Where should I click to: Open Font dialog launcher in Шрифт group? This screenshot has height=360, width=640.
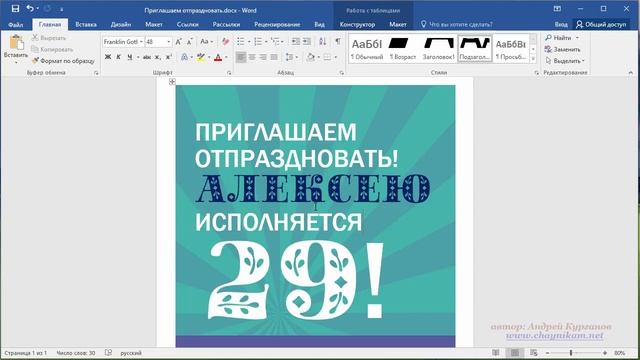tap(229, 73)
